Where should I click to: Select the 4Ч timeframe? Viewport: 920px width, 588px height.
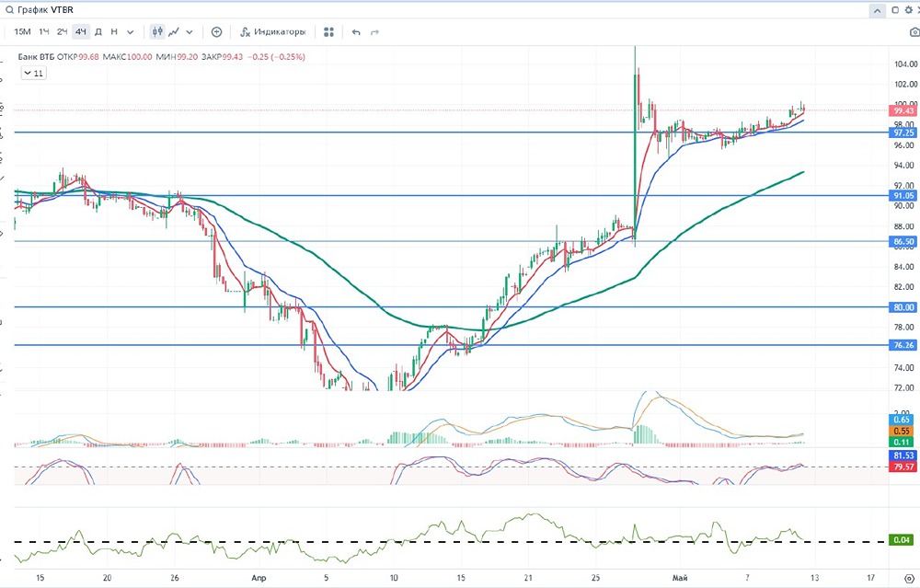click(x=81, y=31)
